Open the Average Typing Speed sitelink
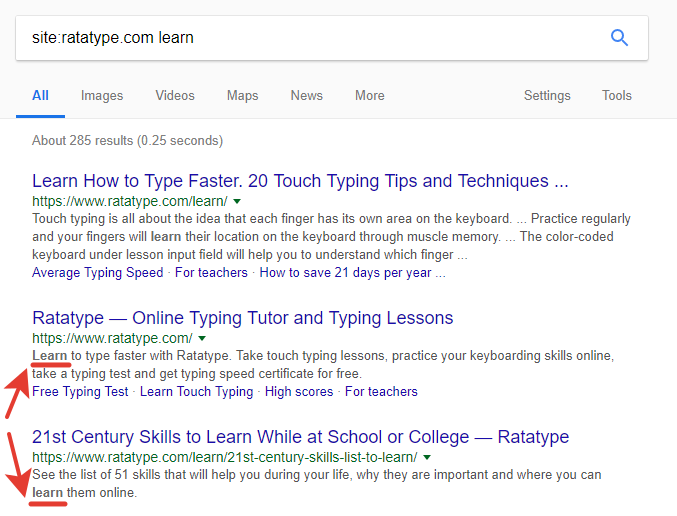This screenshot has width=677, height=516. click(98, 272)
